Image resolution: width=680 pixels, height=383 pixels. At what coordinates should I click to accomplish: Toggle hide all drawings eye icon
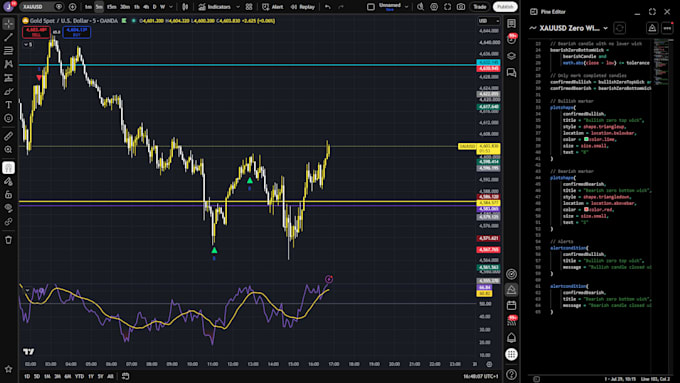click(8, 208)
